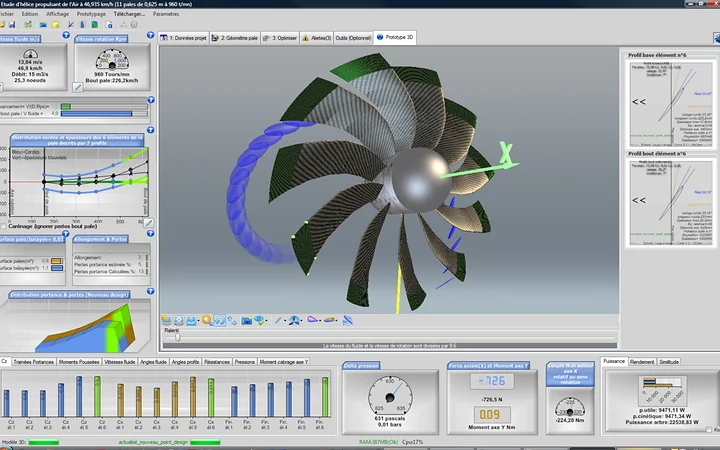Click the blue-yellow blade shape icon

click(x=329, y=320)
